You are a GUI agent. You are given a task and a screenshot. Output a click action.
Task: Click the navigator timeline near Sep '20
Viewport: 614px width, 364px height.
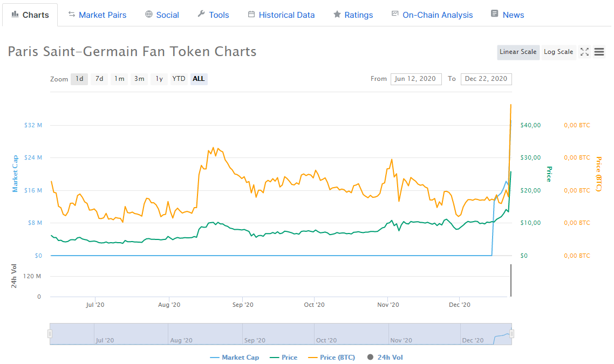(x=255, y=340)
